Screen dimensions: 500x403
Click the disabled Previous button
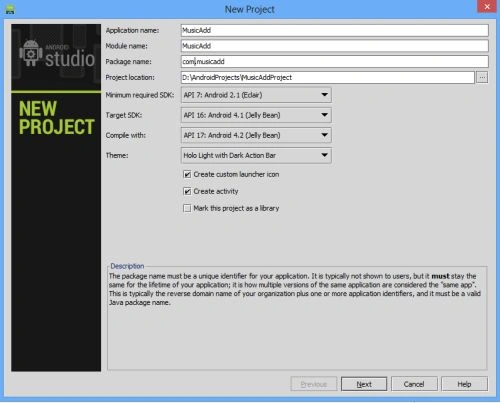(314, 384)
